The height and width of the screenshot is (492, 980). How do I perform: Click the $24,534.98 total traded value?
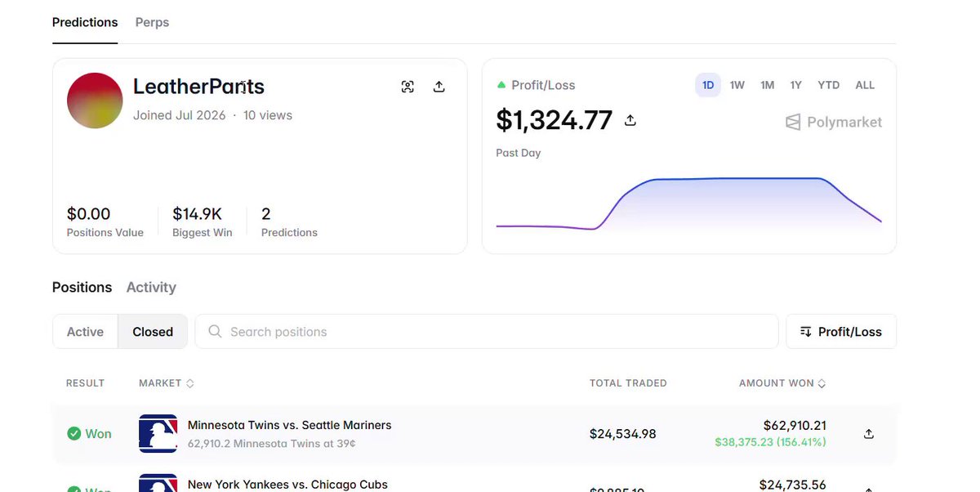click(x=623, y=434)
